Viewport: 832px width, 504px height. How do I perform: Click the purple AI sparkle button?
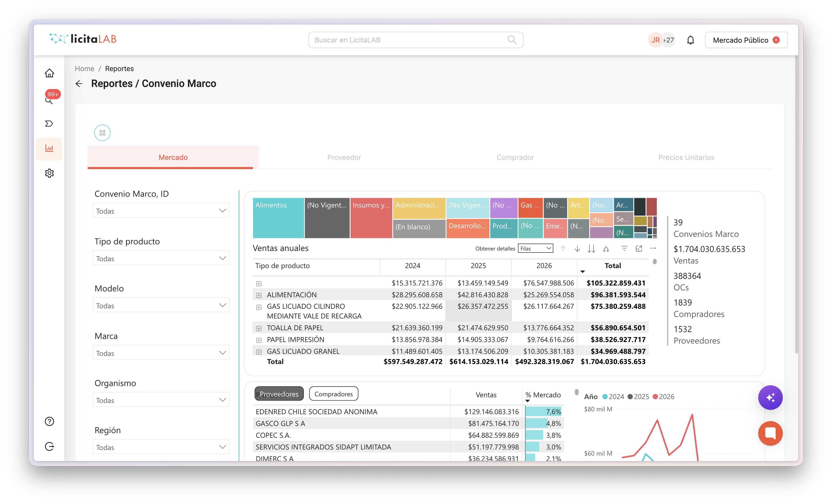(770, 397)
